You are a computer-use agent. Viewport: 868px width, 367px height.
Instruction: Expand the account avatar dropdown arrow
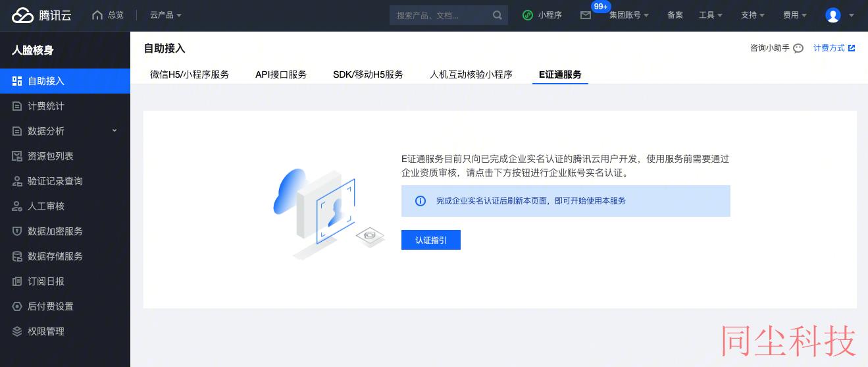(x=852, y=15)
